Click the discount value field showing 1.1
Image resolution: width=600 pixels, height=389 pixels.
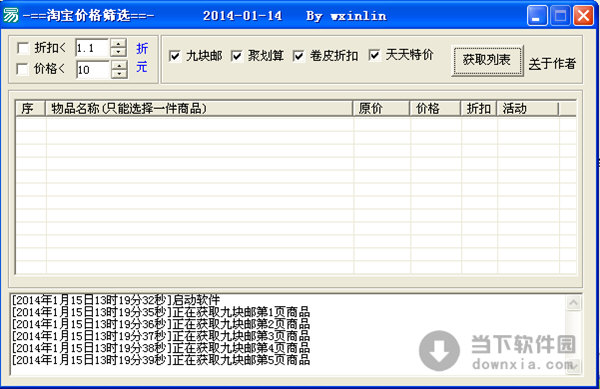click(x=93, y=48)
